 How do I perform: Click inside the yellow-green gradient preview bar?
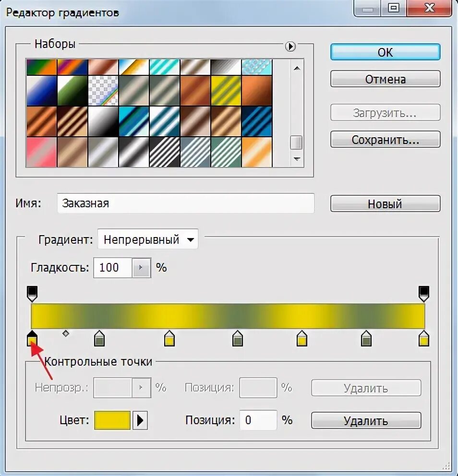[x=228, y=316]
